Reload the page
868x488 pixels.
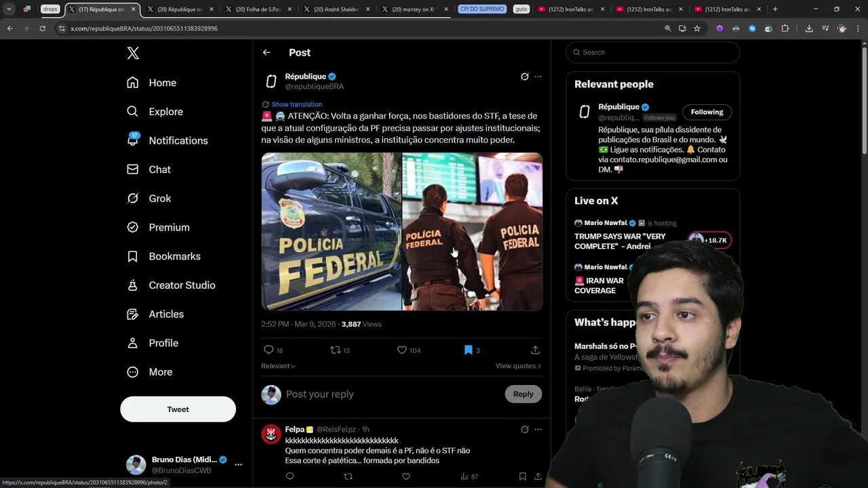42,28
